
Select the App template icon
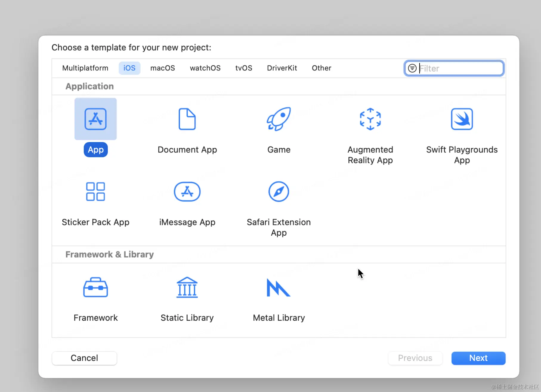tap(95, 119)
